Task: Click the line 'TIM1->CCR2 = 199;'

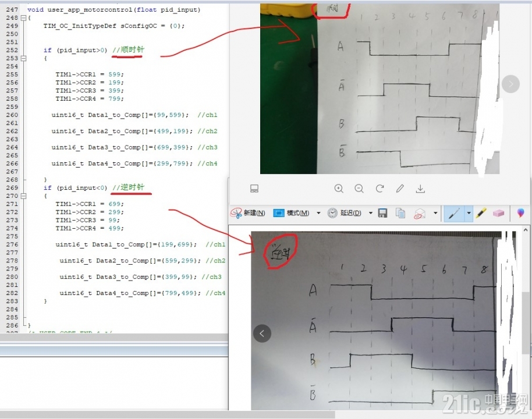Action: click(90, 83)
